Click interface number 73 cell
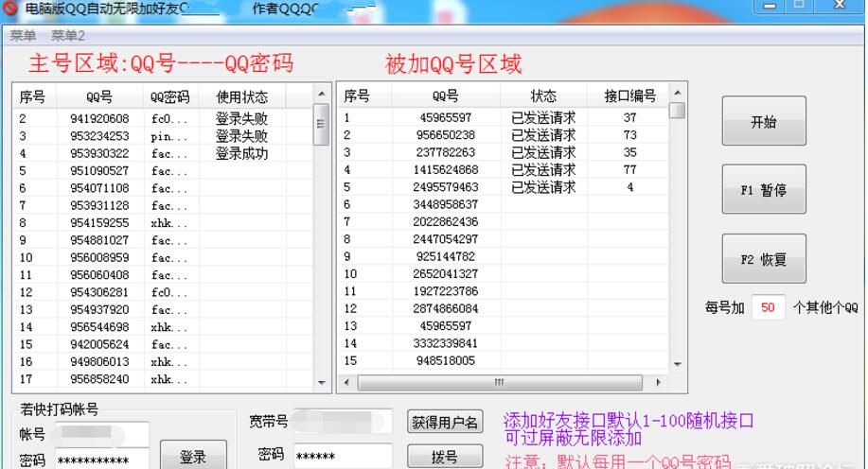This screenshot has width=868, height=469. point(629,135)
